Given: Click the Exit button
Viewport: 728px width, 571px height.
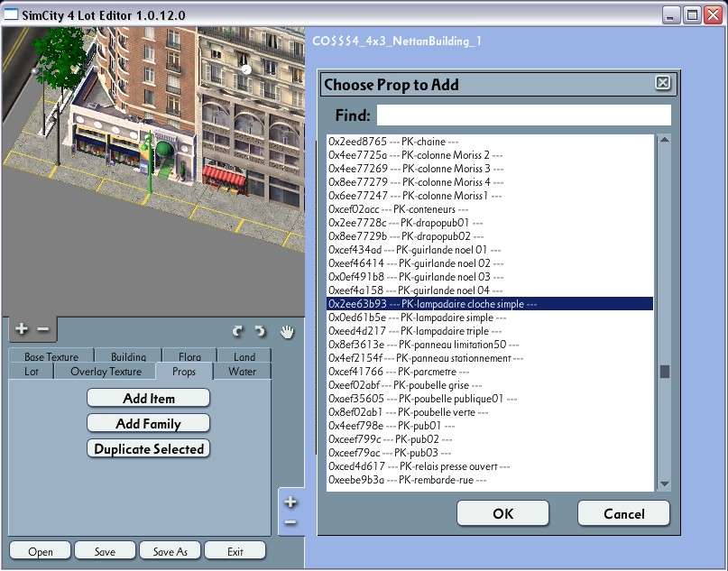Looking at the screenshot, I should [x=235, y=551].
